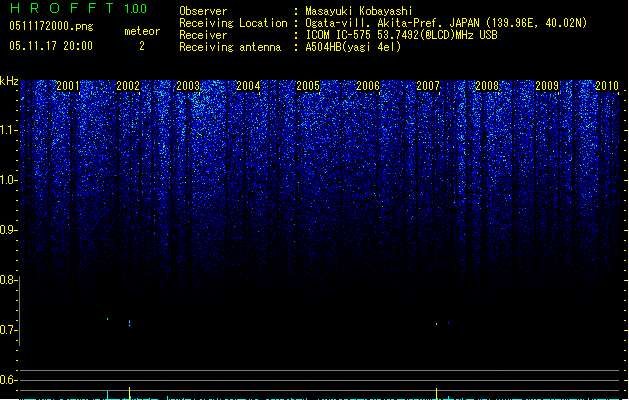Click the 0.7 frequency axis label

(8, 330)
